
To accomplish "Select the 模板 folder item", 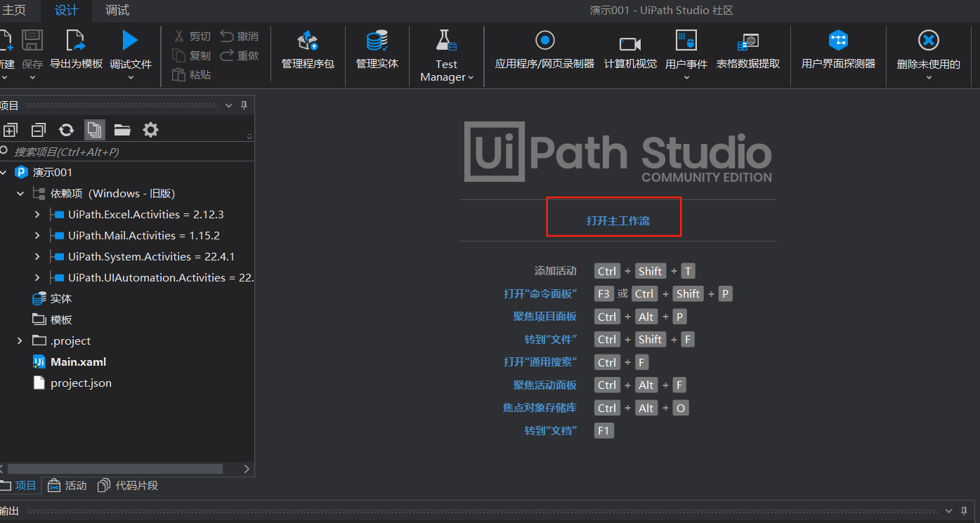I will point(61,320).
